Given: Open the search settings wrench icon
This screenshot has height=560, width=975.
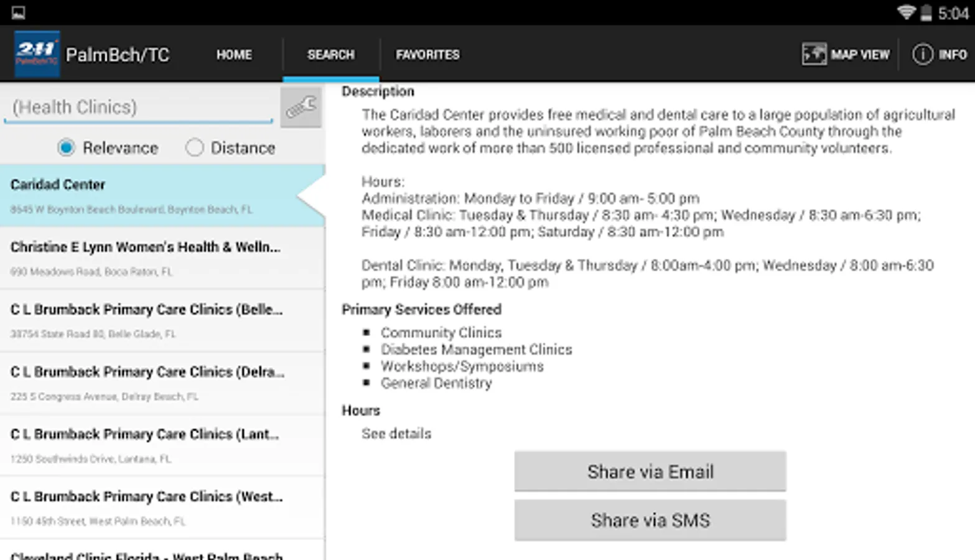Looking at the screenshot, I should pos(301,108).
